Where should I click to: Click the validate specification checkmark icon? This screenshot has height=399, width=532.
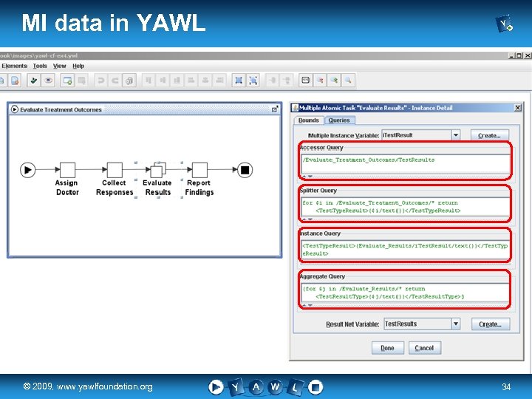click(33, 81)
